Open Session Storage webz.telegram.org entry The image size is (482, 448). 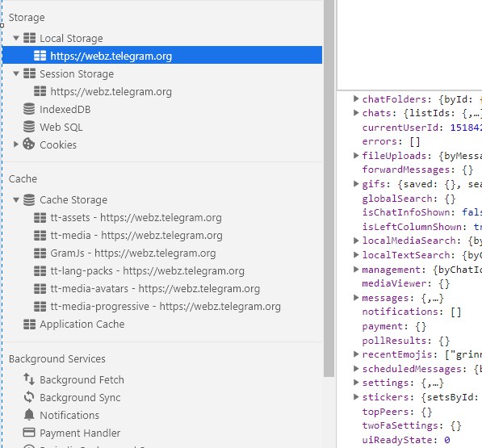point(111,91)
